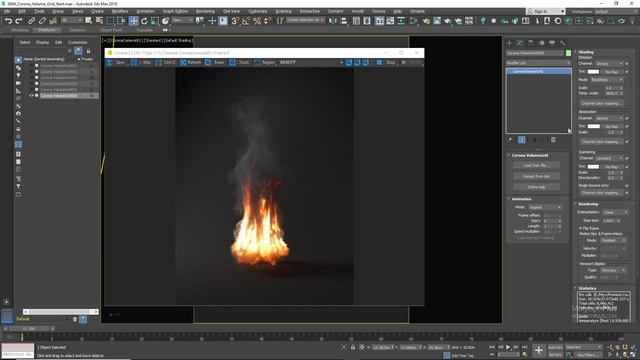Toggle the Auto Key button

(x=555, y=347)
